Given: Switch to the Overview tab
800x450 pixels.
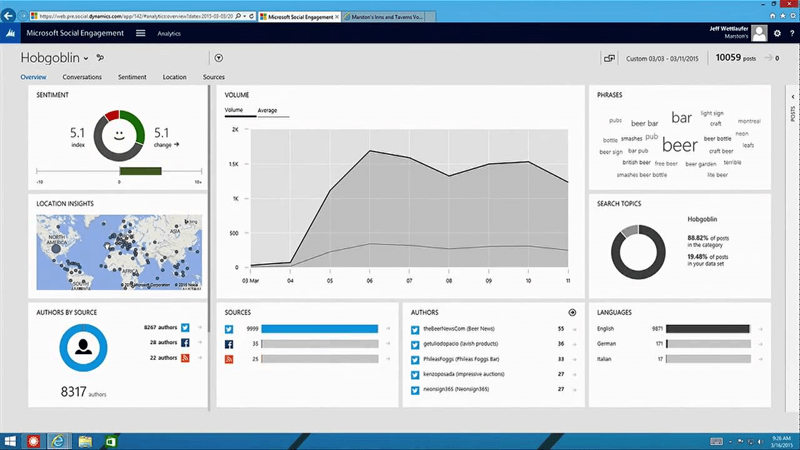Looking at the screenshot, I should pos(33,77).
